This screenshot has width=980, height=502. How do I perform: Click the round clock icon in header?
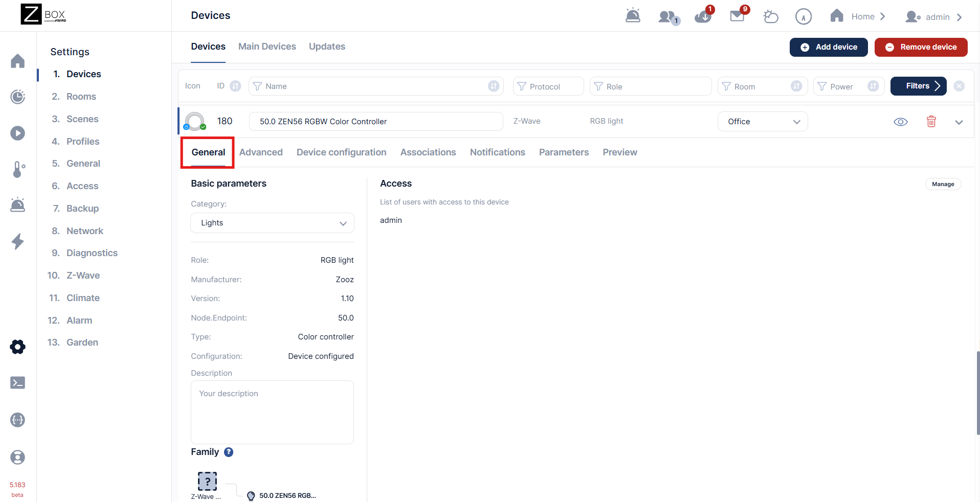tap(804, 17)
